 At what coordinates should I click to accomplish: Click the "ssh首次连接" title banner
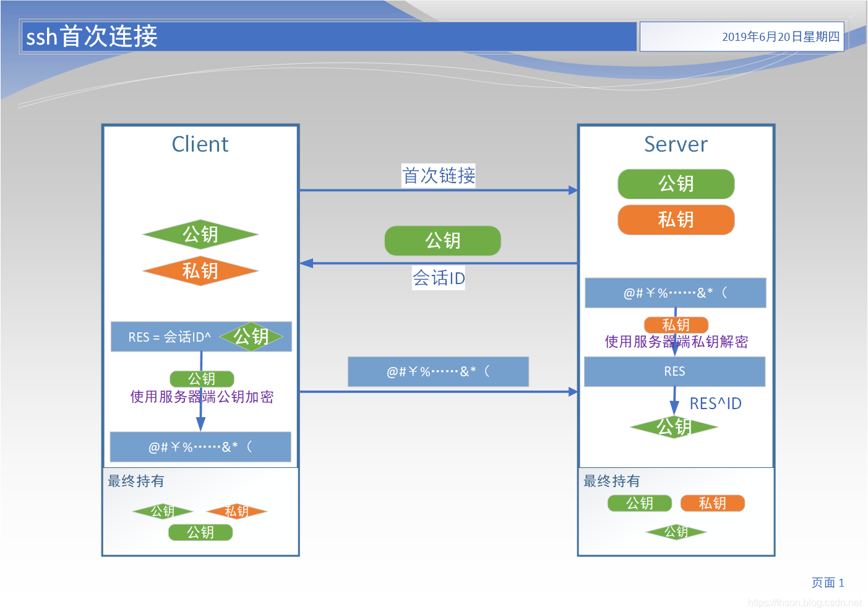coord(329,37)
